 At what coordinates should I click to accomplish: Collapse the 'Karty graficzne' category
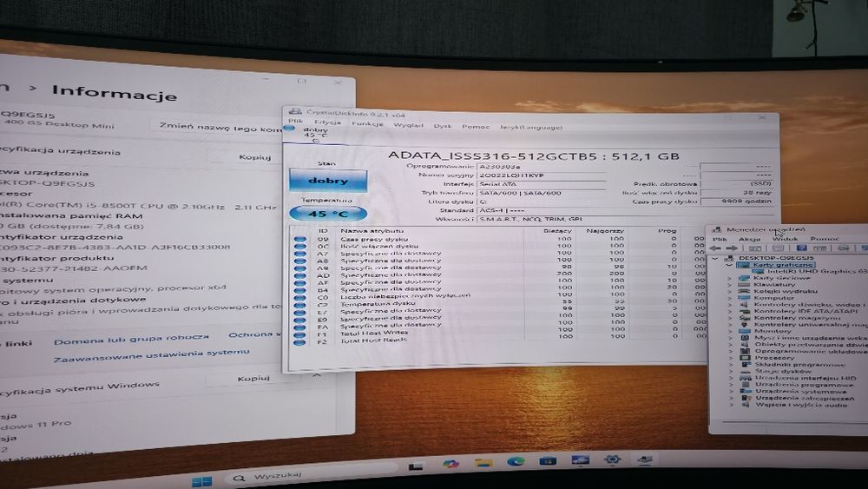pyautogui.click(x=729, y=265)
